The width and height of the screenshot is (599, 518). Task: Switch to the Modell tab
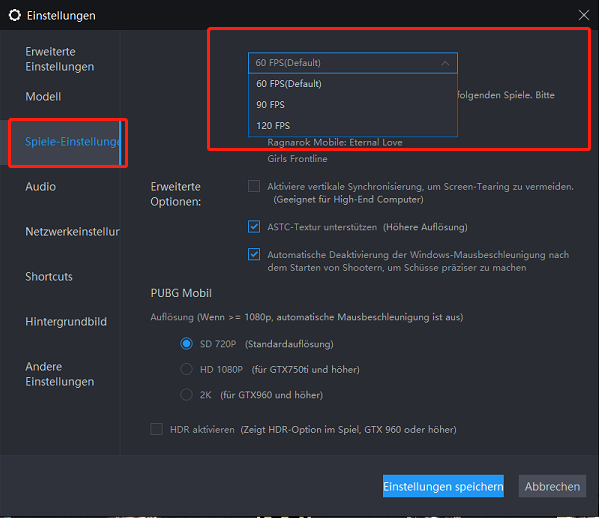tap(43, 96)
